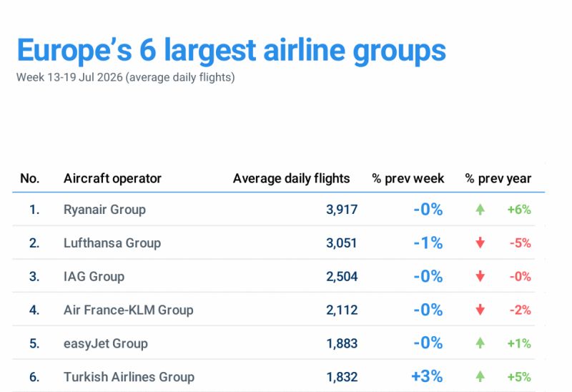
Task: Click Air France-KLM Group name
Action: pyautogui.click(x=129, y=310)
